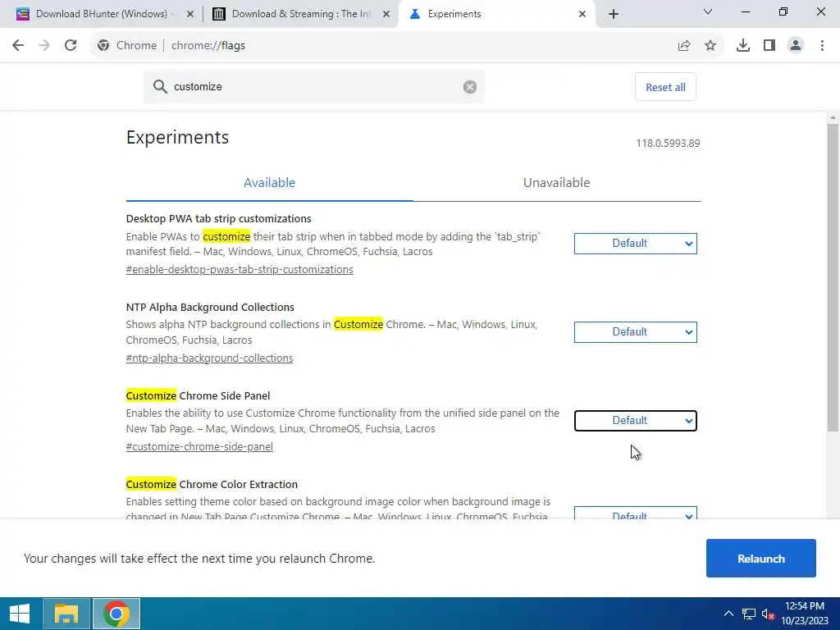Open #ntp-alpha-background-collections link
Screen dimensions: 840x630
[x=209, y=358]
